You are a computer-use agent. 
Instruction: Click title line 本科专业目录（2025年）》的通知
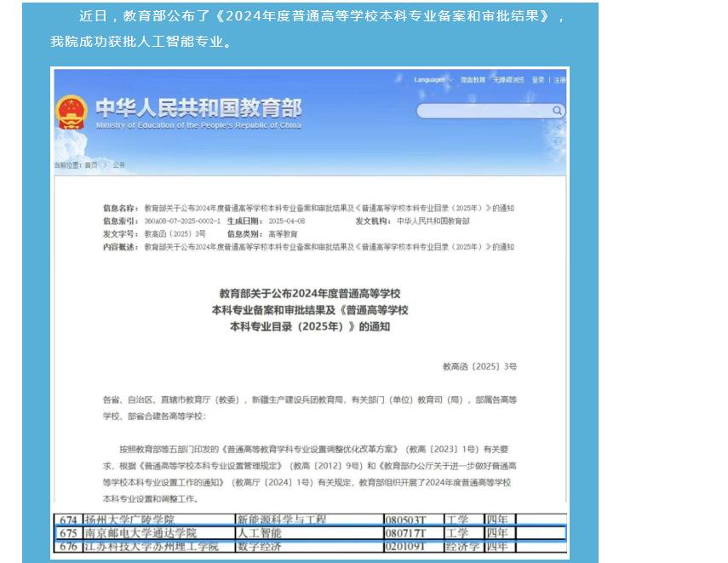tap(310, 326)
